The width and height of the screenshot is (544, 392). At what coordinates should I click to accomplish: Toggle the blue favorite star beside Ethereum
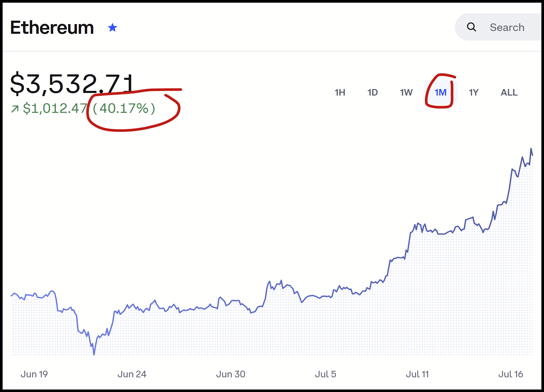112,27
